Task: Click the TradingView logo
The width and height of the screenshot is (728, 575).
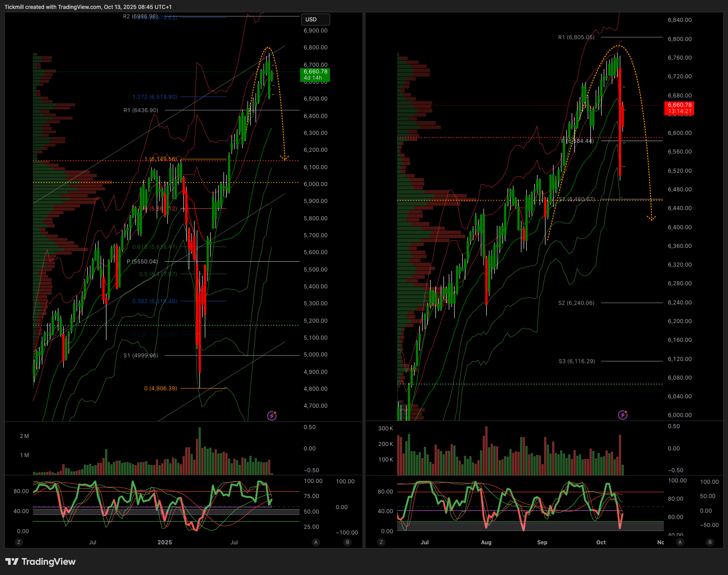Action: pyautogui.click(x=41, y=562)
